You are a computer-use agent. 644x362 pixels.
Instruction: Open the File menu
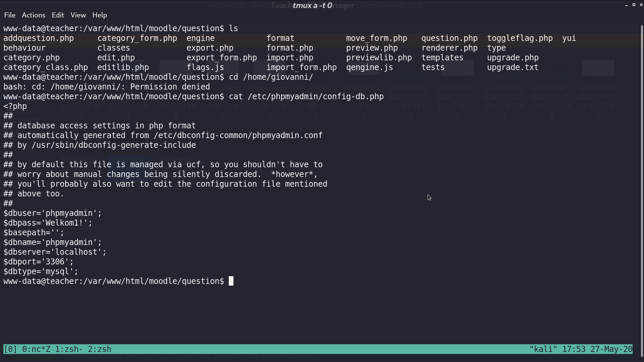10,15
